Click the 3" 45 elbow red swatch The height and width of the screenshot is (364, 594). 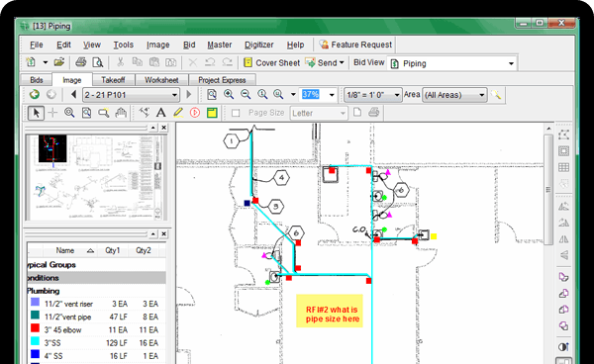pyautogui.click(x=36, y=328)
